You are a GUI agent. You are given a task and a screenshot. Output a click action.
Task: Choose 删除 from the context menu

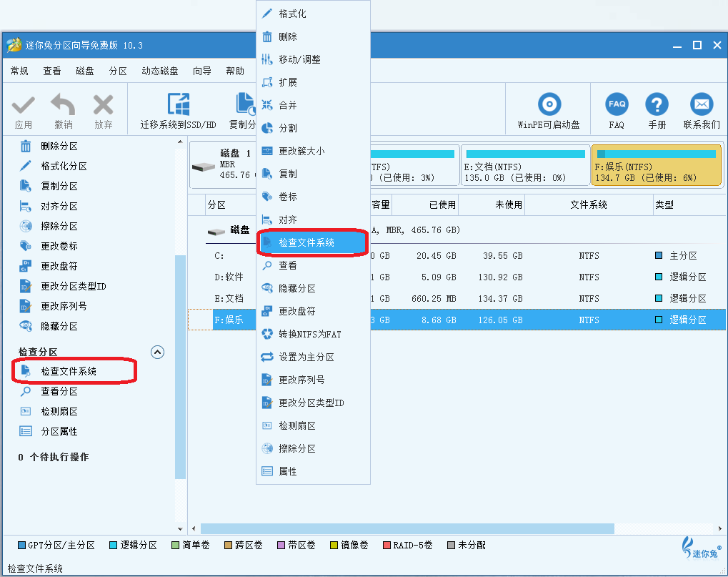(x=313, y=36)
